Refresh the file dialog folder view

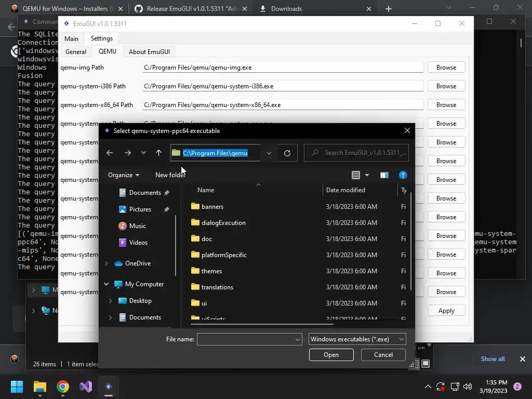point(287,153)
